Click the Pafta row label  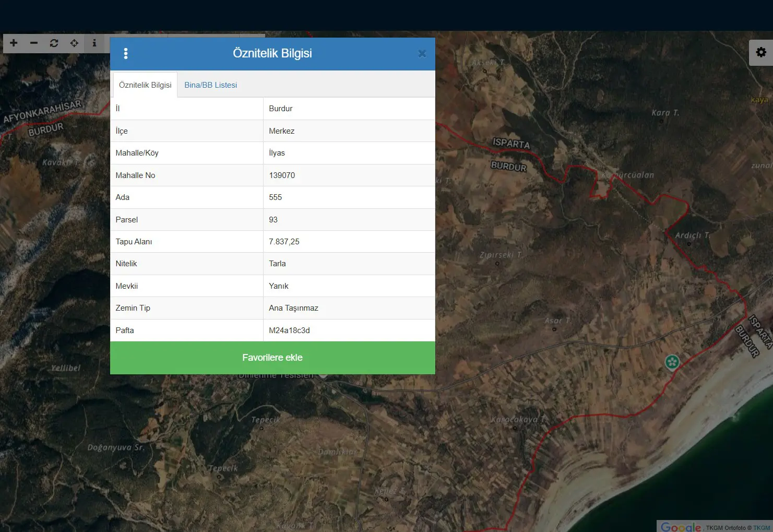124,330
